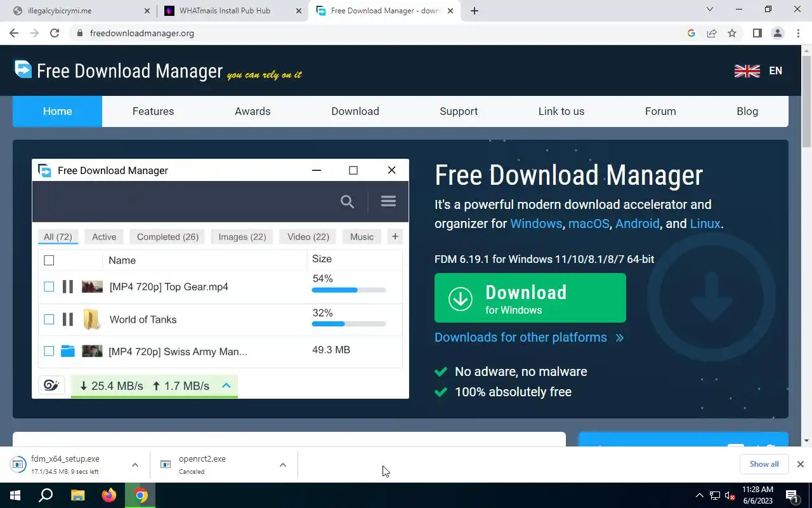Click the Google icon in address bar
Image resolution: width=812 pixels, height=508 pixels.
[x=691, y=33]
